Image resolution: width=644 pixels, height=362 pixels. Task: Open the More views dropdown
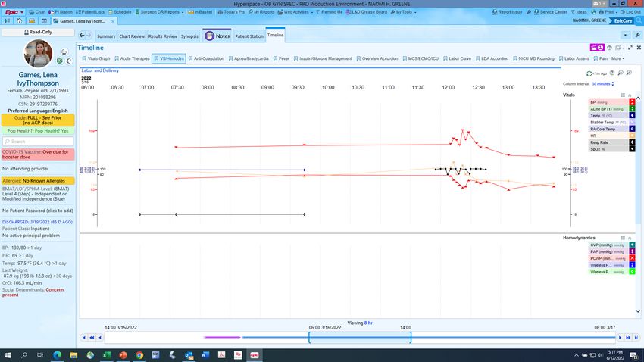(617, 58)
